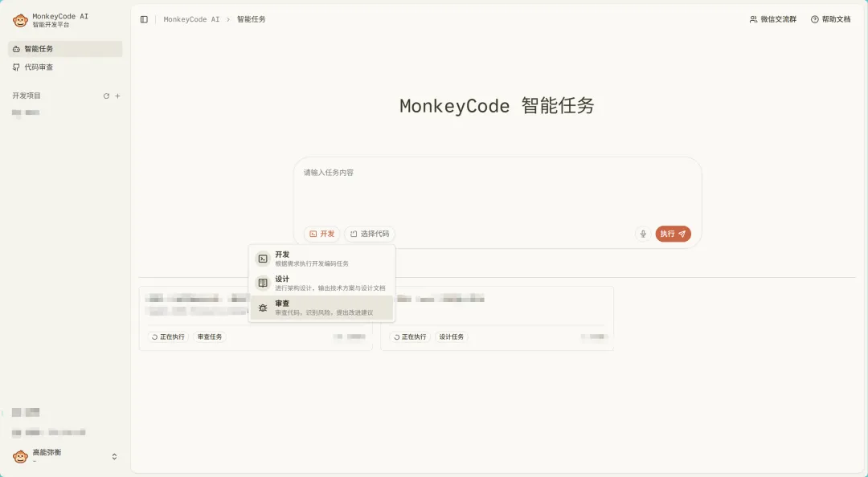Select 设计 from the mode menu

[321, 283]
